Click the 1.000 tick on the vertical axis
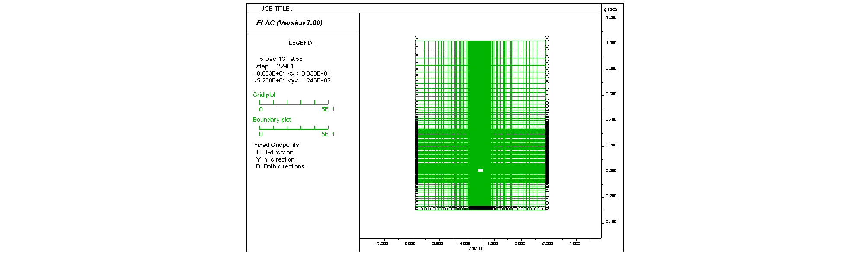Viewport: 868px width, 257px height. pos(611,43)
